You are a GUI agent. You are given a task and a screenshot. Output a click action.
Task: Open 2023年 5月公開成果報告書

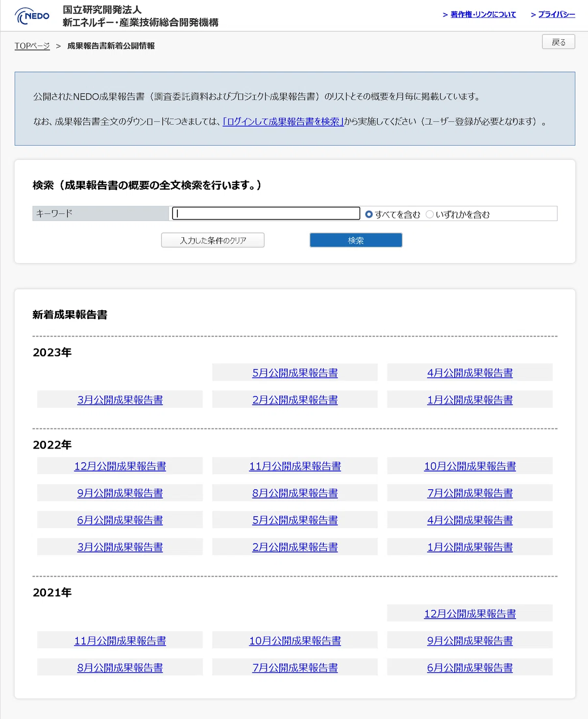click(x=295, y=373)
